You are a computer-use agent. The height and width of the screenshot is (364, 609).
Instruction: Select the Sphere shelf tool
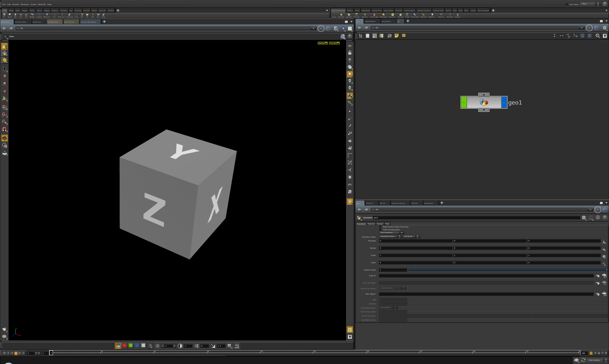[x=10, y=15]
